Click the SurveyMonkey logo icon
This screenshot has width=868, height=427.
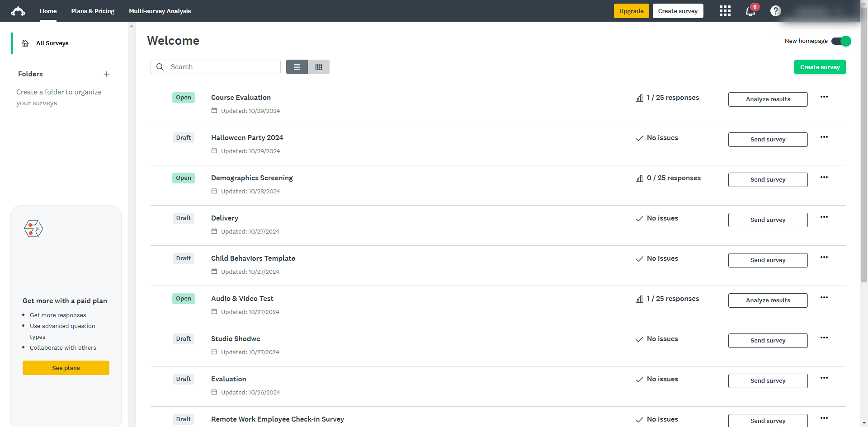point(18,11)
